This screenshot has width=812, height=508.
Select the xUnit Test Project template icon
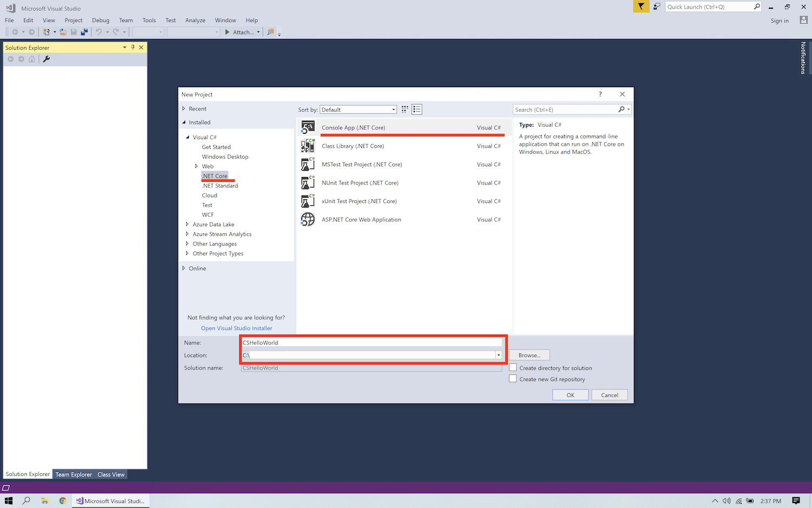pos(308,201)
